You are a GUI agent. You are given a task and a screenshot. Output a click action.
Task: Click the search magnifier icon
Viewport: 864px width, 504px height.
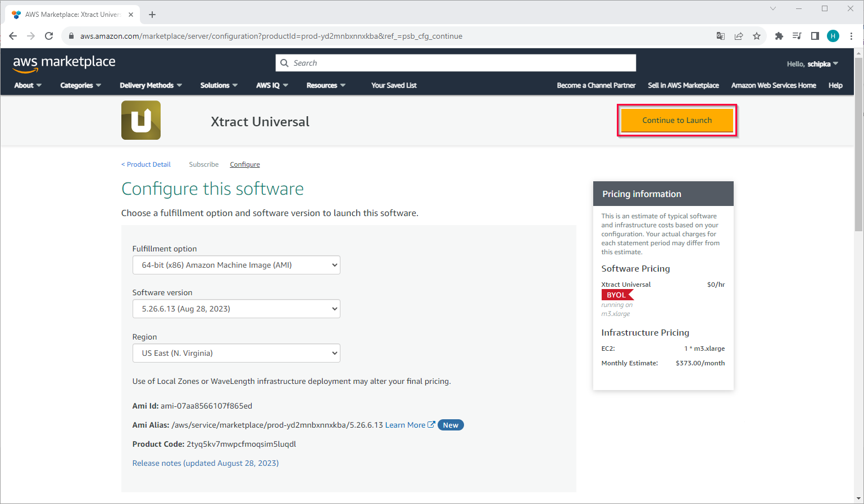(x=284, y=63)
